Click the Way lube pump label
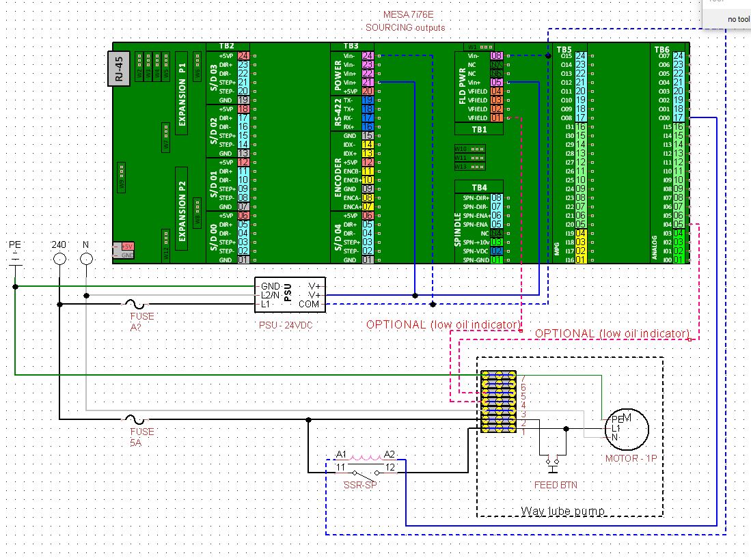The width and height of the screenshot is (751, 560). click(x=563, y=511)
